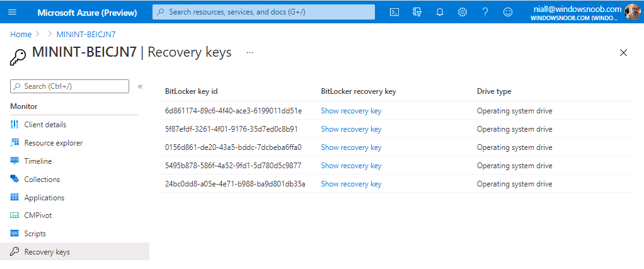
Task: Click the Applications grid icon
Action: [x=14, y=197]
